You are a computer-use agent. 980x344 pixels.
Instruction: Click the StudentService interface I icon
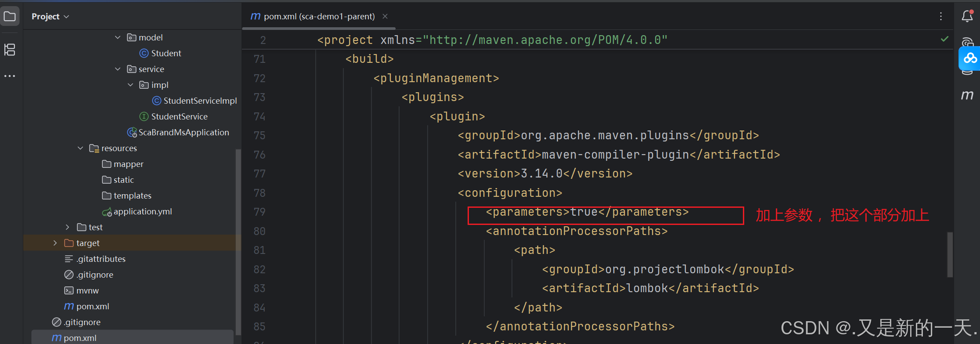click(144, 116)
